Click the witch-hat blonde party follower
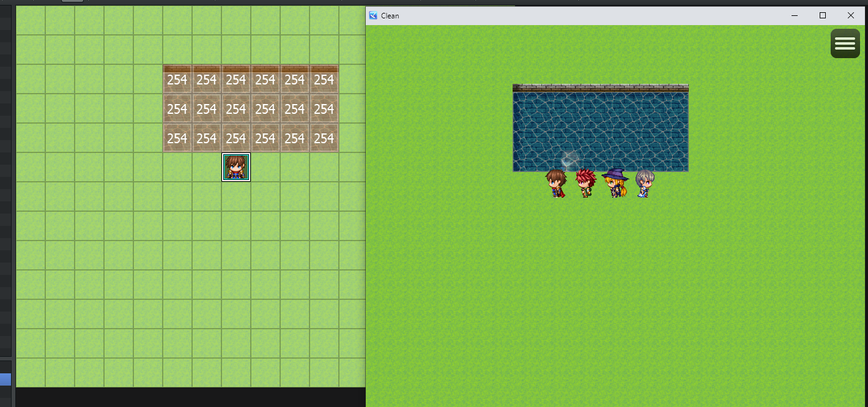 (x=615, y=183)
